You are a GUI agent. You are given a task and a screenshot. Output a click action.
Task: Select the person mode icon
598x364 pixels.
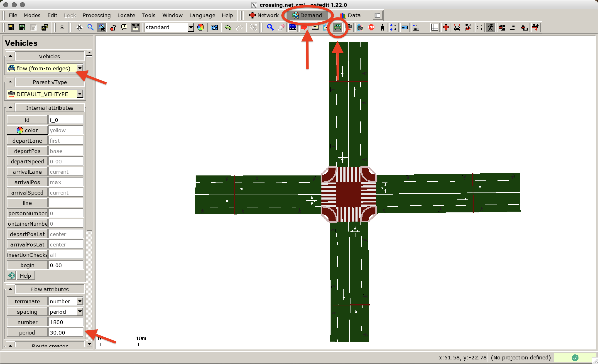[382, 27]
